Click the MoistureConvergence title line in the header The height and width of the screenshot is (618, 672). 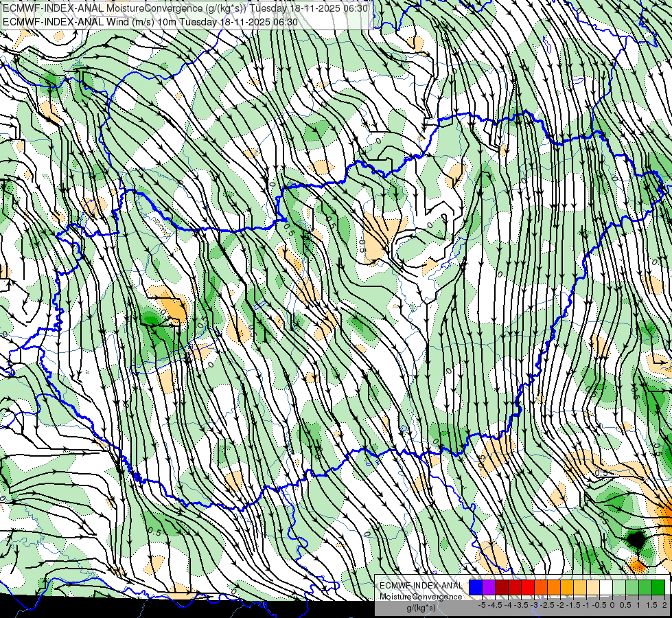point(185,8)
